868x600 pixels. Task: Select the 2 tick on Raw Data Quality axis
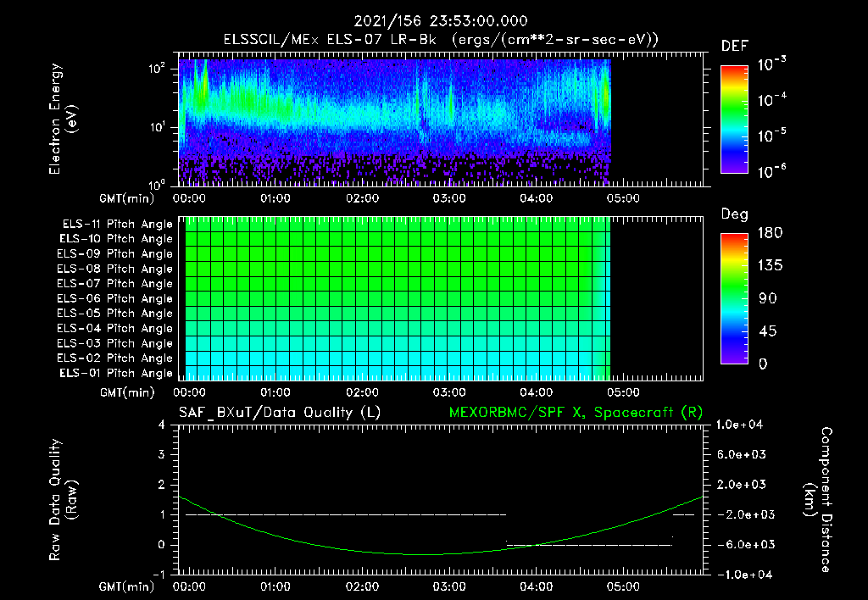[x=161, y=485]
